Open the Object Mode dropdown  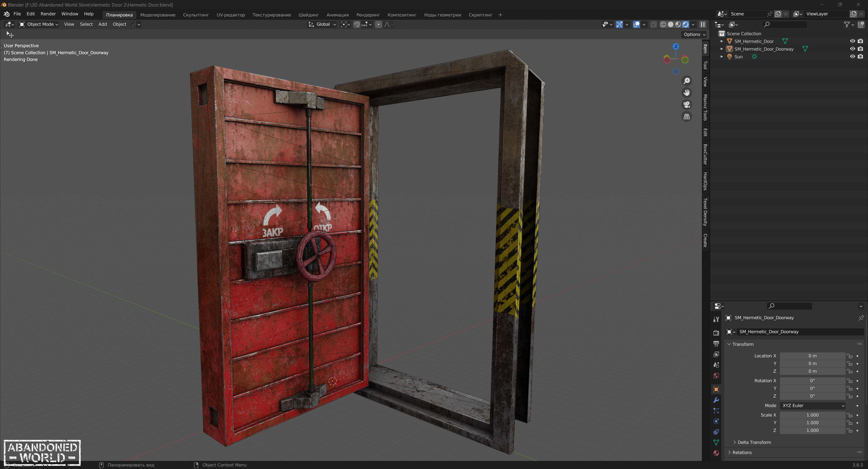pyautogui.click(x=39, y=24)
